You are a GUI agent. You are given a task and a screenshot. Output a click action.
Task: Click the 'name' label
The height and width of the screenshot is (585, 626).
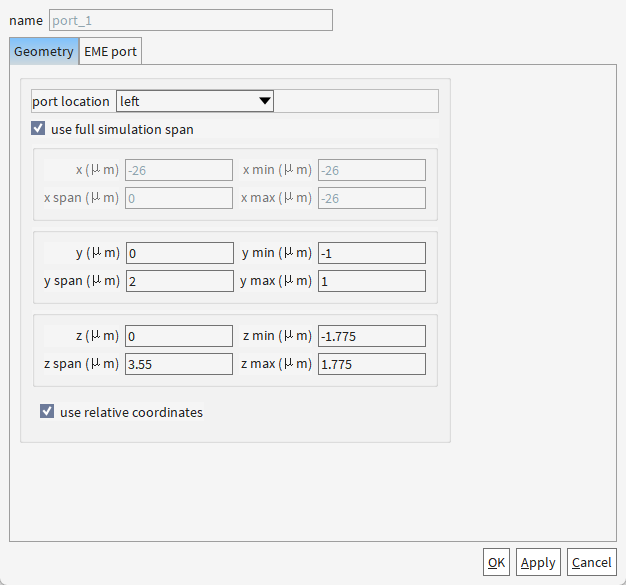(x=26, y=20)
